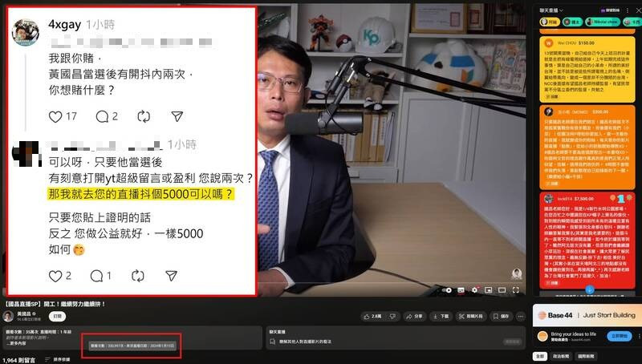
Task: Activate miniplayer mode icon
Action: coord(488,290)
